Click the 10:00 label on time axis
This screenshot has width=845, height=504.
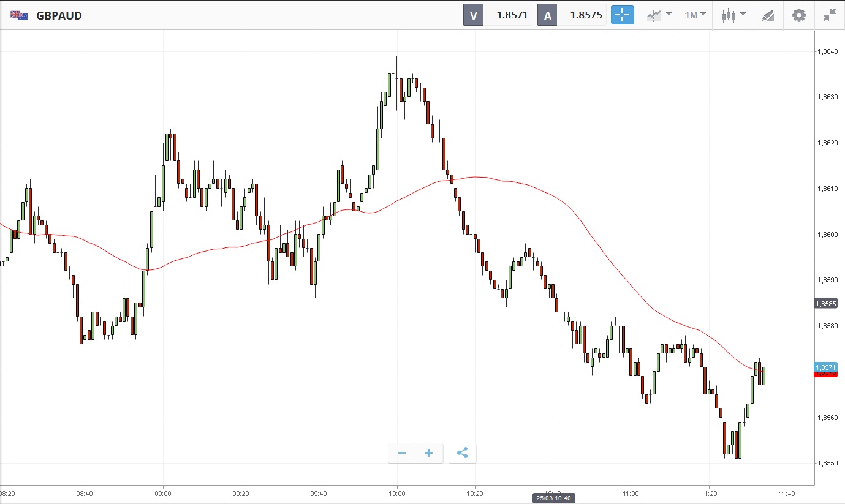pyautogui.click(x=397, y=493)
